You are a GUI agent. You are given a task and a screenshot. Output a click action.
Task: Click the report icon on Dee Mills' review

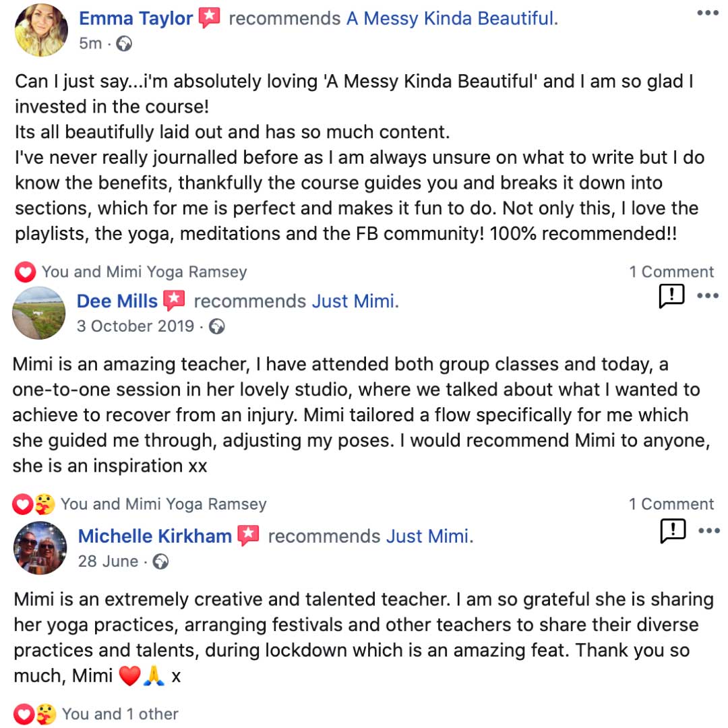[671, 296]
